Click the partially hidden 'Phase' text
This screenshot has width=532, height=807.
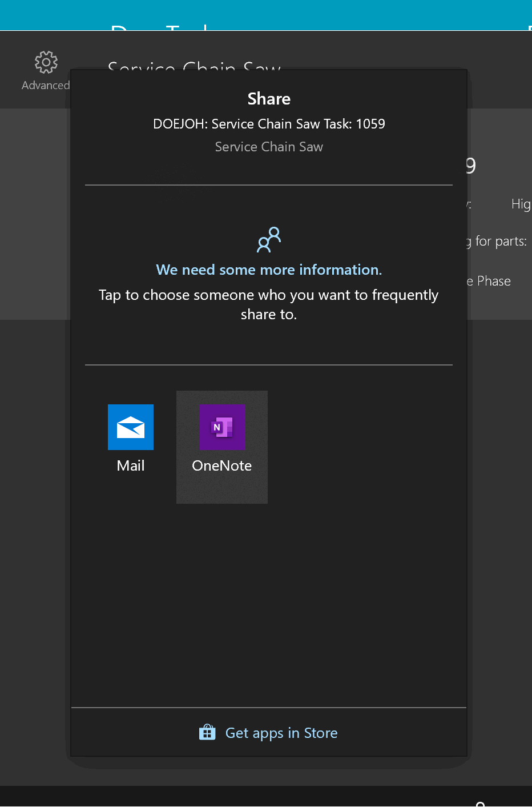tap(493, 281)
